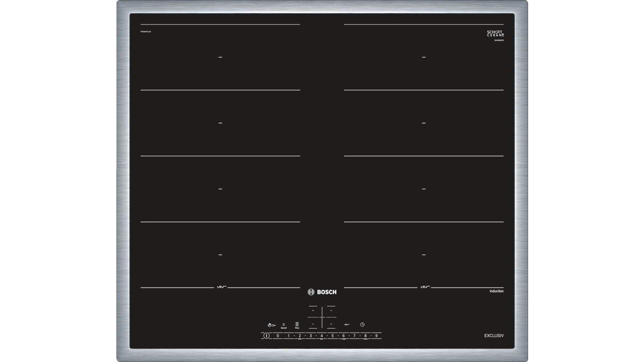The width and height of the screenshot is (644, 362).
Task: Tap the induction label on the glass
Action: pos(497,291)
